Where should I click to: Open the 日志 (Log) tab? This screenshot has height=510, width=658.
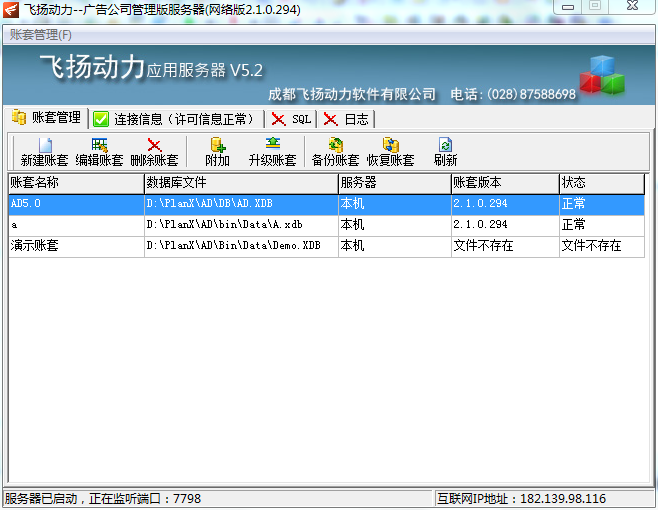click(x=347, y=119)
